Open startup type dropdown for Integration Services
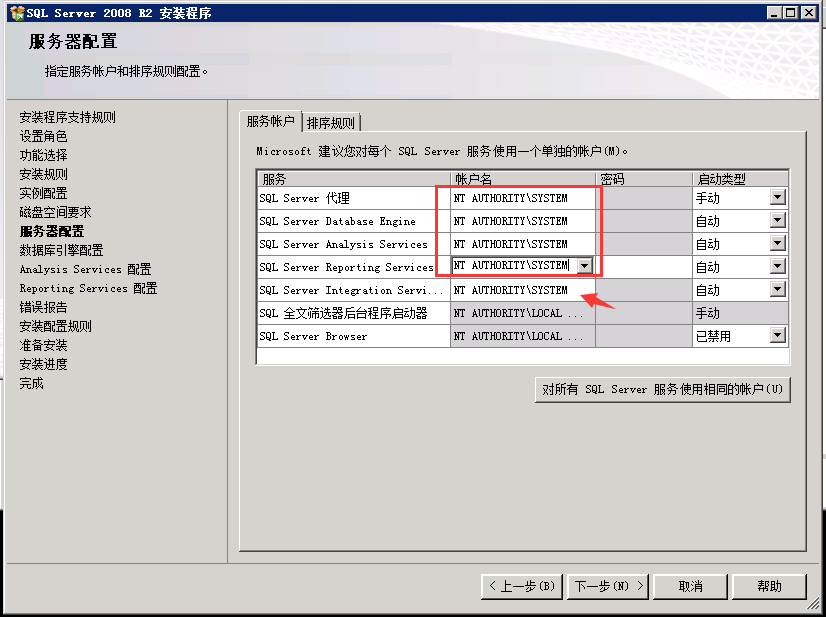The width and height of the screenshot is (826, 617). 778,289
